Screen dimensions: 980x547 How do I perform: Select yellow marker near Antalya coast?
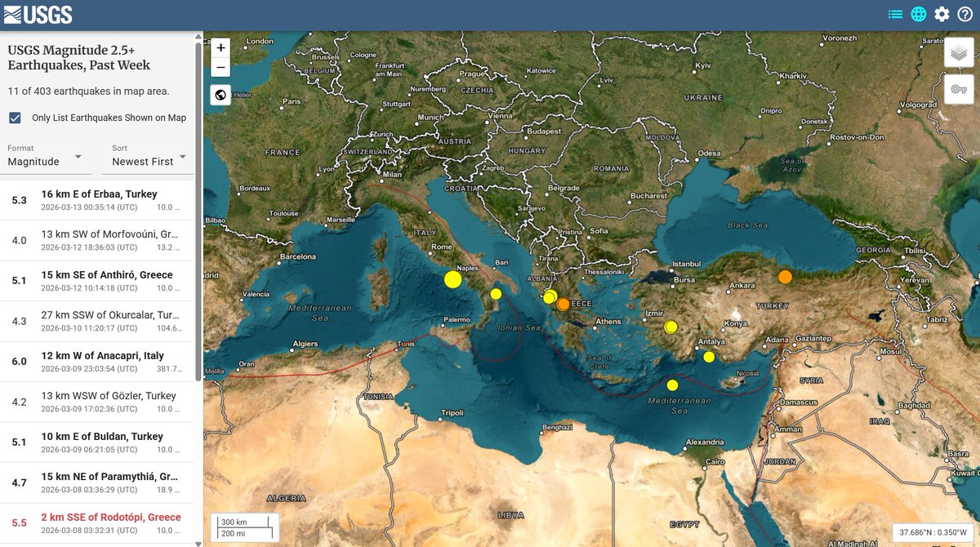point(709,357)
